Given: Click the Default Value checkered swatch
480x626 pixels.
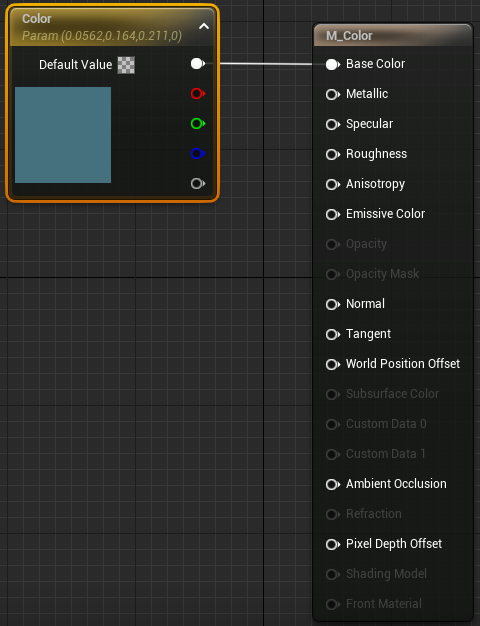Looking at the screenshot, I should pyautogui.click(x=126, y=65).
